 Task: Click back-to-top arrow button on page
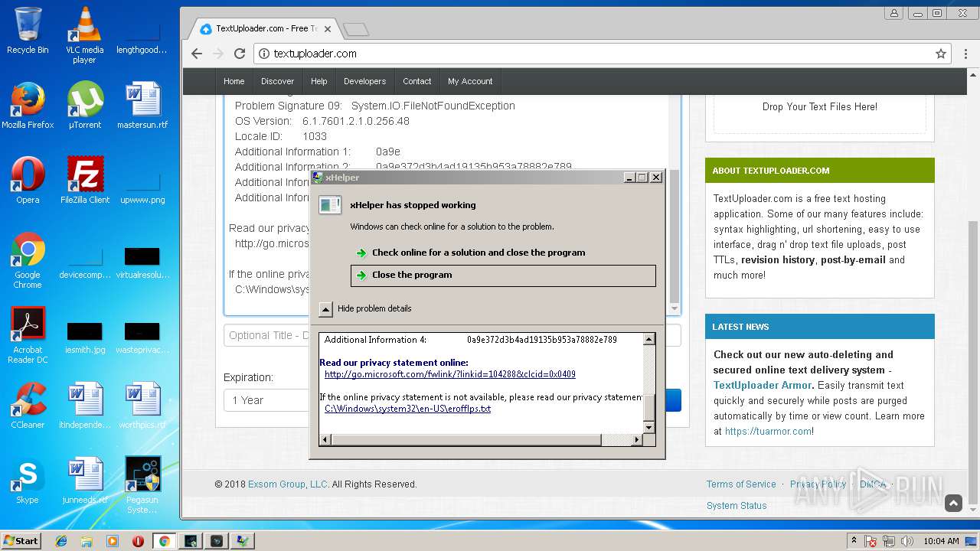(953, 503)
